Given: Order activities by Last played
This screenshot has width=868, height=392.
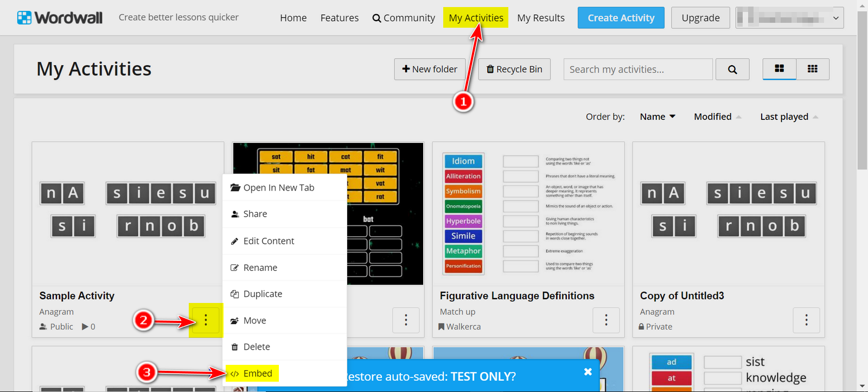Looking at the screenshot, I should point(789,117).
